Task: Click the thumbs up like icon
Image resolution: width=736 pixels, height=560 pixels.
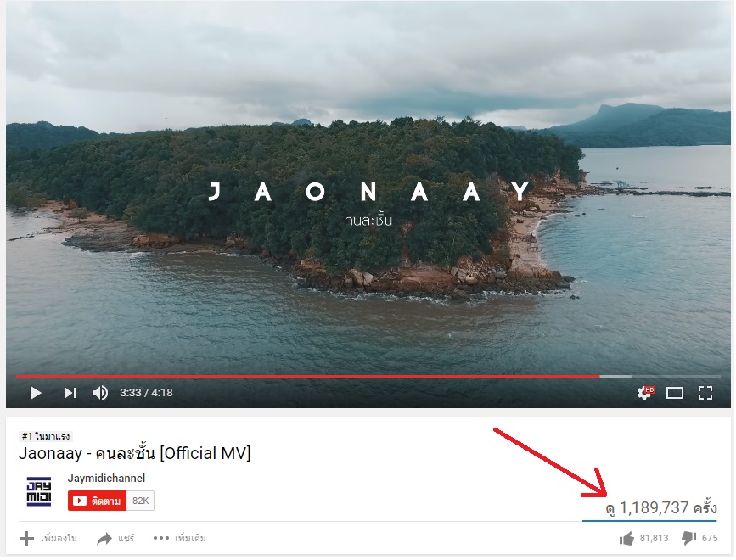Action: pyautogui.click(x=626, y=539)
